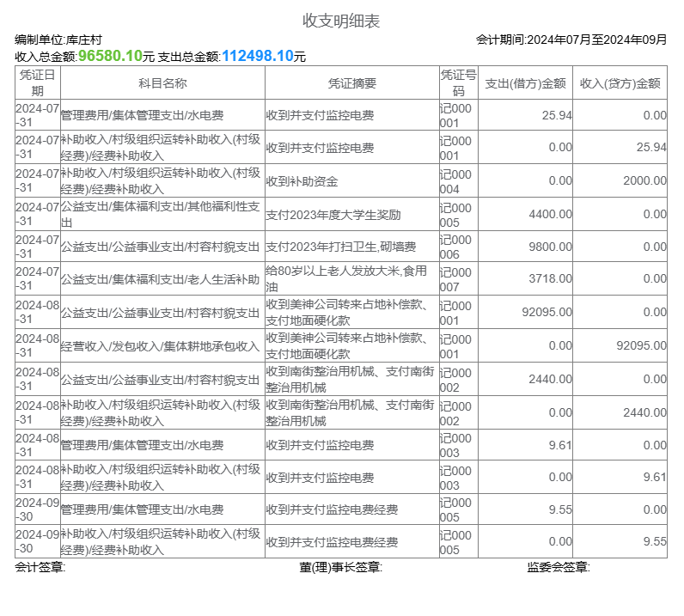This screenshot has height=616, width=684.
Task: Click the 科目名称 column header
Action: click(162, 83)
